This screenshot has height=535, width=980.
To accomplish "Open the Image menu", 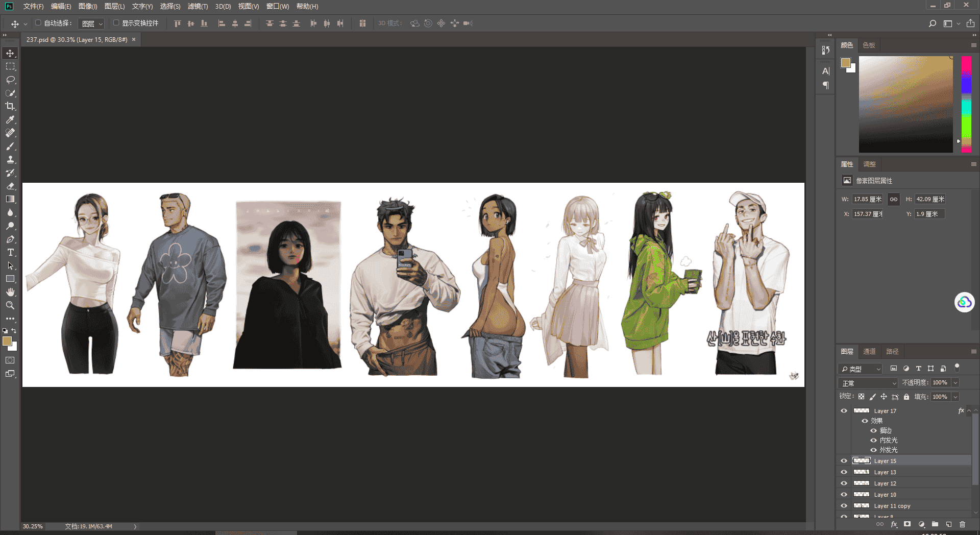I will click(88, 6).
